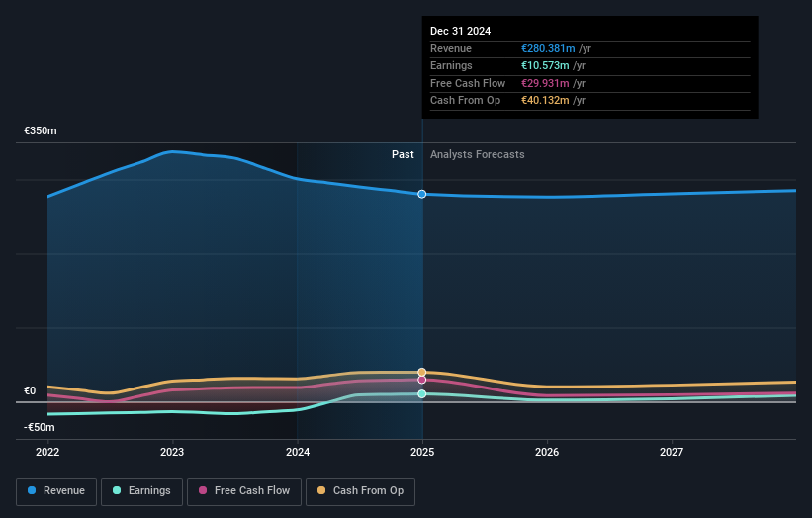
Task: Select the 2026 x-axis label
Action: tap(547, 452)
